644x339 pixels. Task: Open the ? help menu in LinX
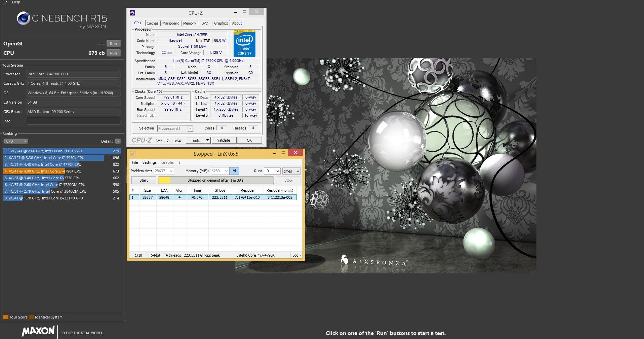click(179, 162)
